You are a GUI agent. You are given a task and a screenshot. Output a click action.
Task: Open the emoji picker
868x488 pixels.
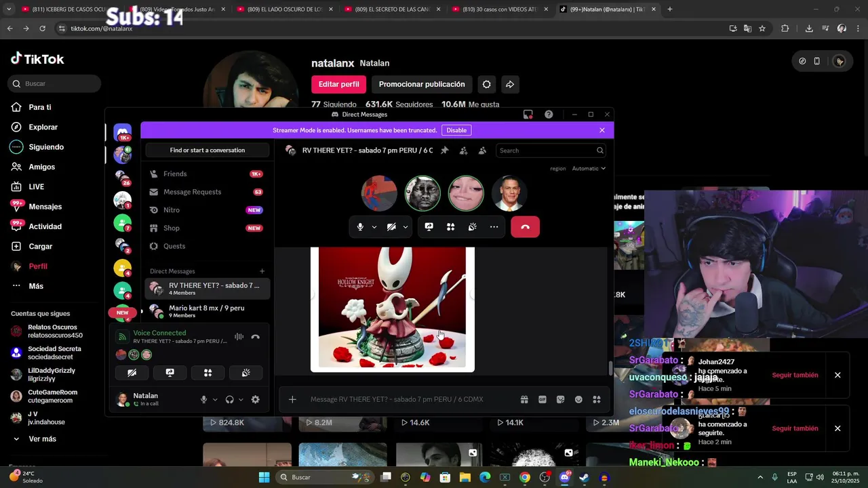pos(578,399)
